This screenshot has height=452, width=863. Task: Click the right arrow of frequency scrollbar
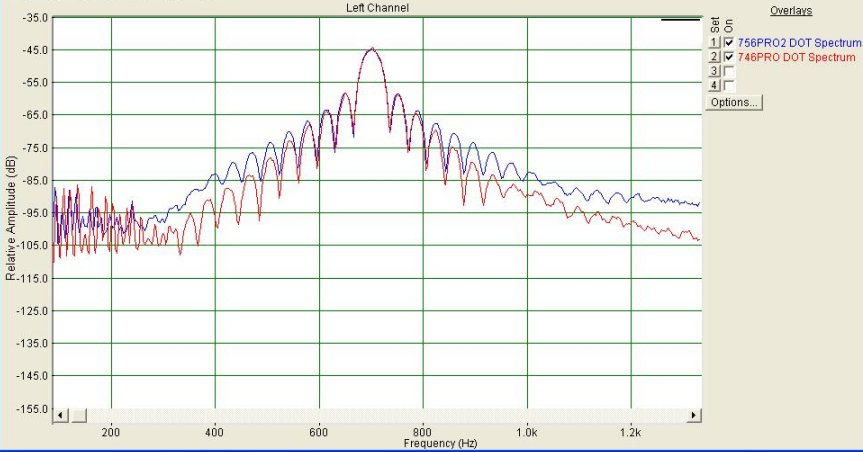(692, 414)
